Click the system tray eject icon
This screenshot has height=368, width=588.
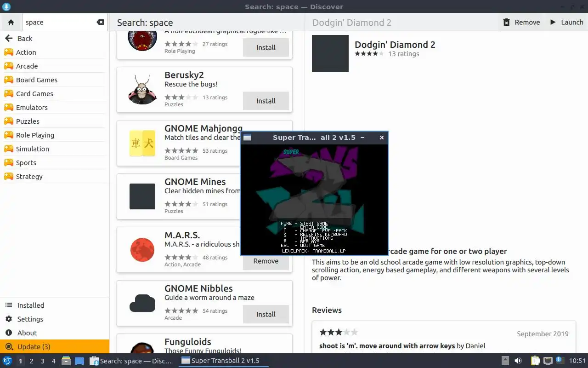point(505,361)
